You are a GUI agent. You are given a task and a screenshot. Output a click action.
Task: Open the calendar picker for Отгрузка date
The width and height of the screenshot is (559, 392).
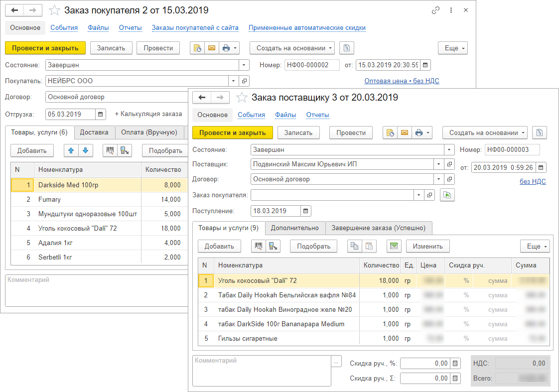coord(101,115)
